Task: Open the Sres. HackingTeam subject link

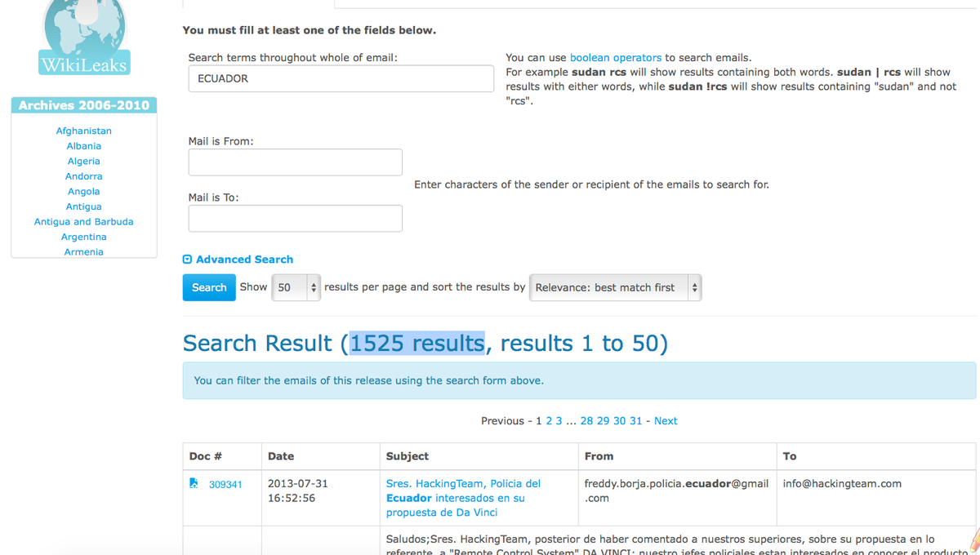Action: 463,498
